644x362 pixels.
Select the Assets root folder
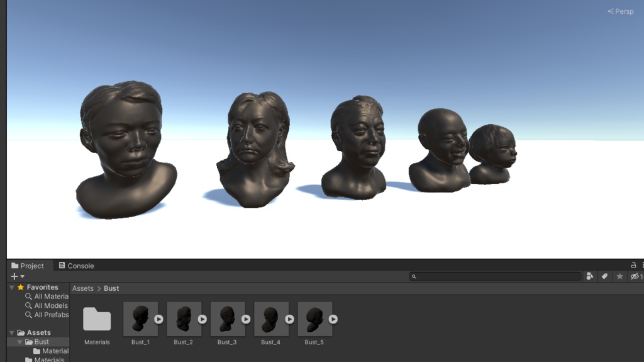[x=38, y=332]
